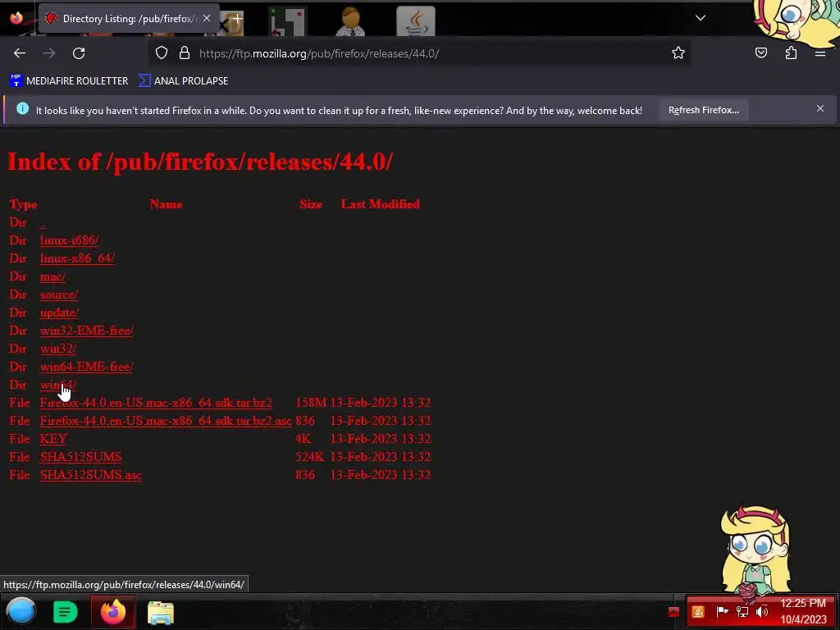Click the network tray icon
The image size is (840, 630).
click(742, 611)
